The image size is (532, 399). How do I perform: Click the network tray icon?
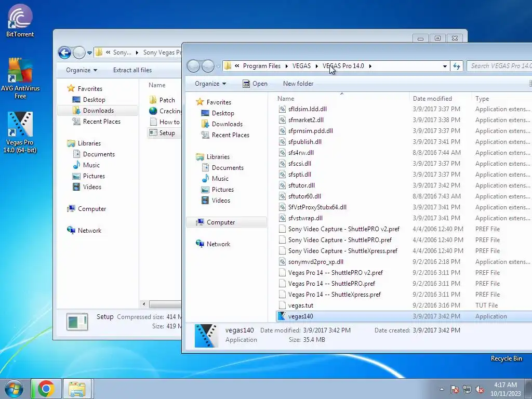pyautogui.click(x=467, y=390)
